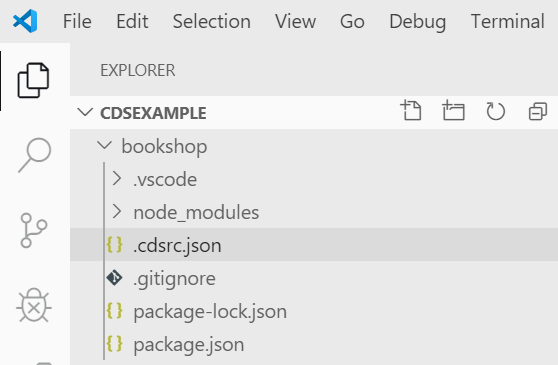The width and height of the screenshot is (558, 365).
Task: Open the Selection menu
Action: point(212,21)
